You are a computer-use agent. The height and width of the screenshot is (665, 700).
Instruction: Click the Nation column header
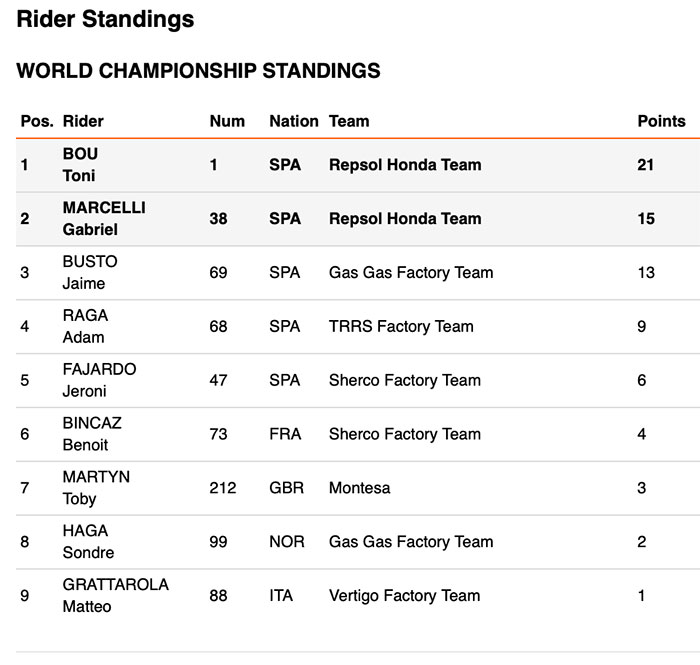pyautogui.click(x=293, y=121)
